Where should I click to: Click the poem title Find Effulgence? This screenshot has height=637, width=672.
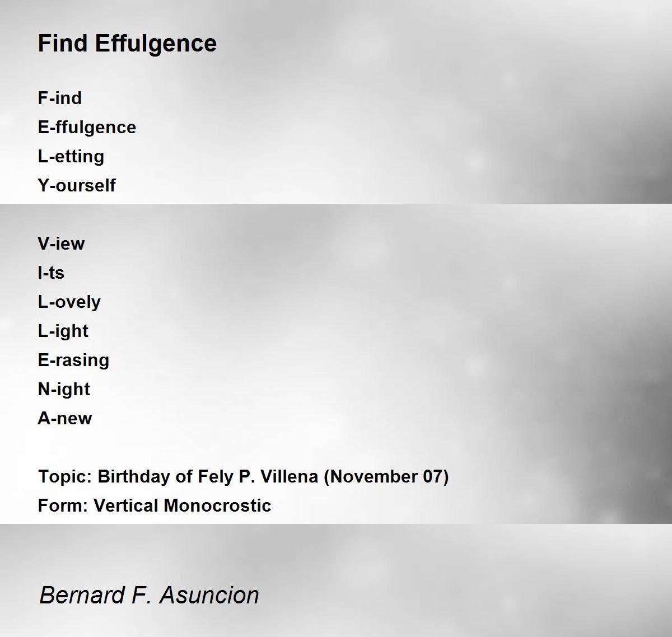tap(127, 44)
